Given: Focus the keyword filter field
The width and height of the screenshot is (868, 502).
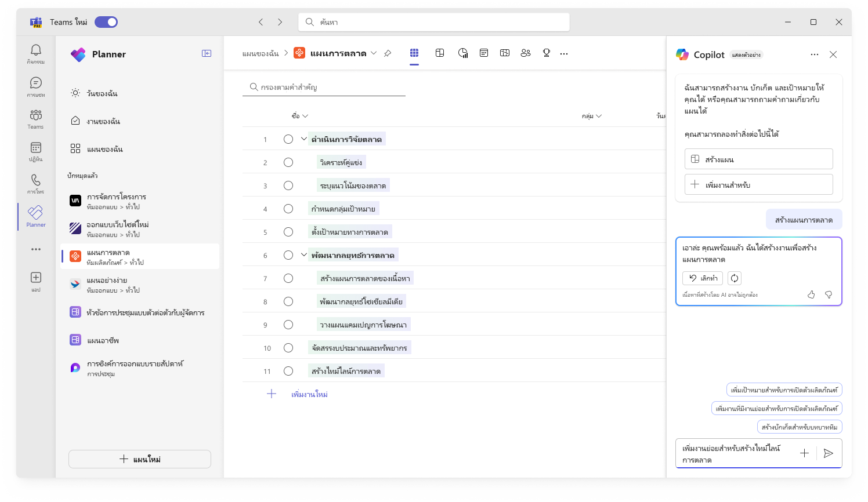Looking at the screenshot, I should 324,87.
